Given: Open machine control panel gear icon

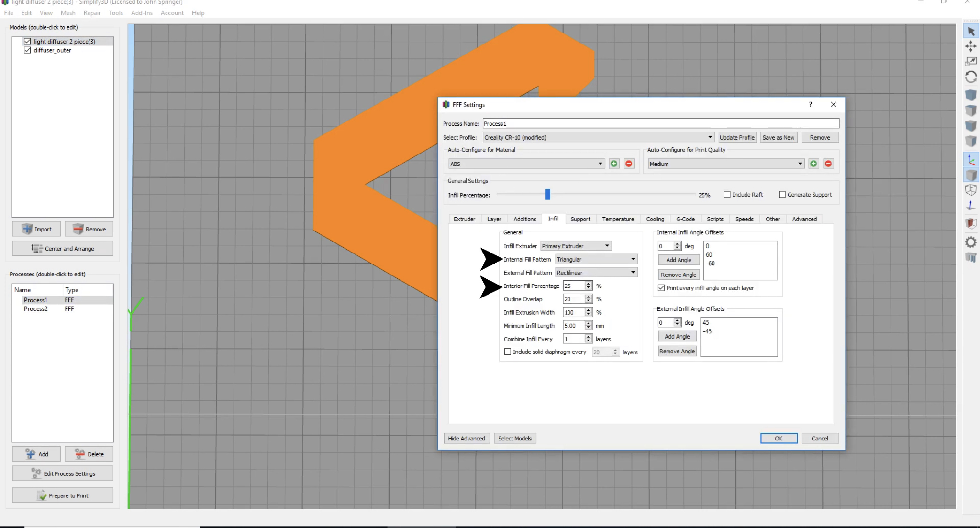Looking at the screenshot, I should pos(970,242).
